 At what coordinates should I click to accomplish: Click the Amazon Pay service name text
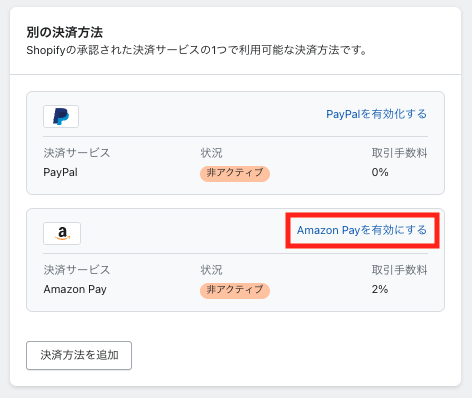tap(75, 289)
